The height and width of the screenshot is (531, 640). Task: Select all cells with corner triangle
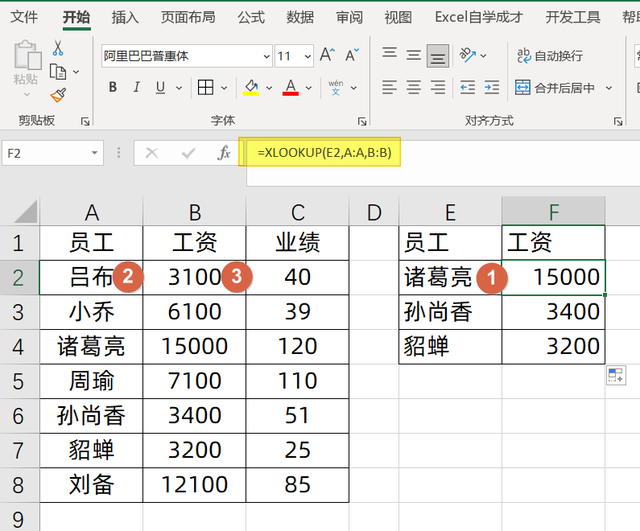pyautogui.click(x=24, y=211)
